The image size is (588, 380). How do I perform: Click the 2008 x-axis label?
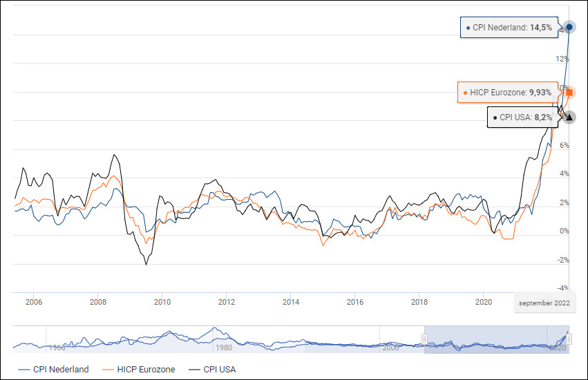[98, 302]
